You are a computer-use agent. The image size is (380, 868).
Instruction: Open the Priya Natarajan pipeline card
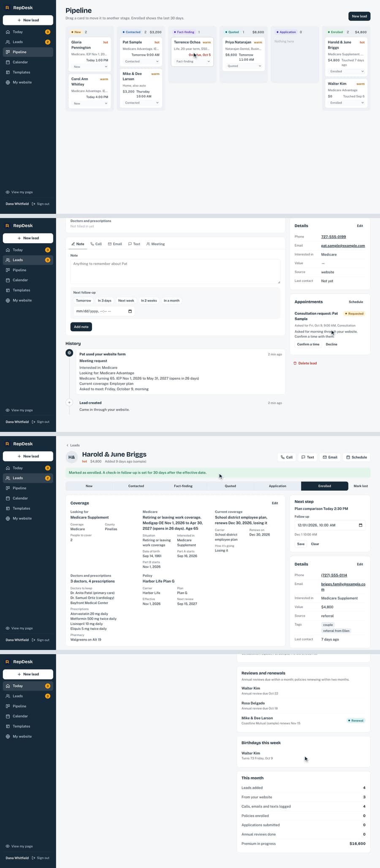tap(244, 54)
